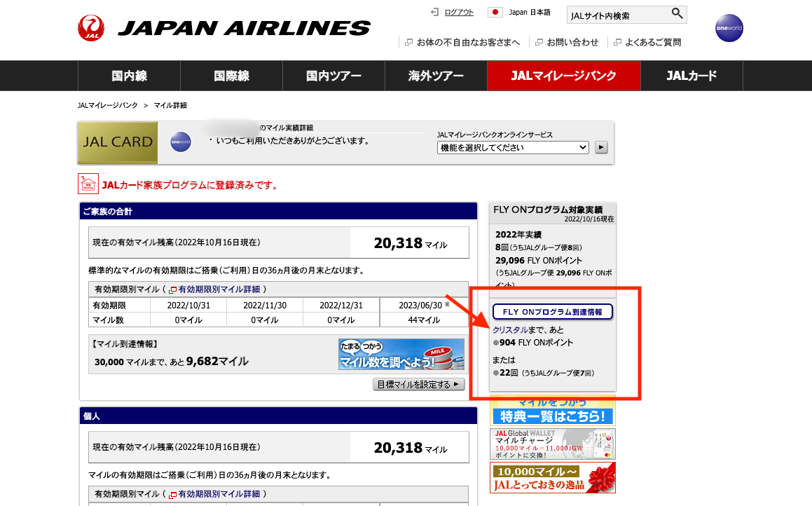Viewport: 812px width, 506px height.
Task: Open the 有効期限別マイル詳細 link in family section
Action: click(219, 289)
